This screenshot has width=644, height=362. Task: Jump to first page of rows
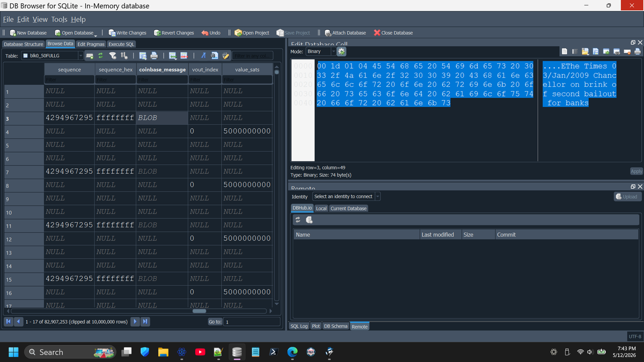click(8, 321)
